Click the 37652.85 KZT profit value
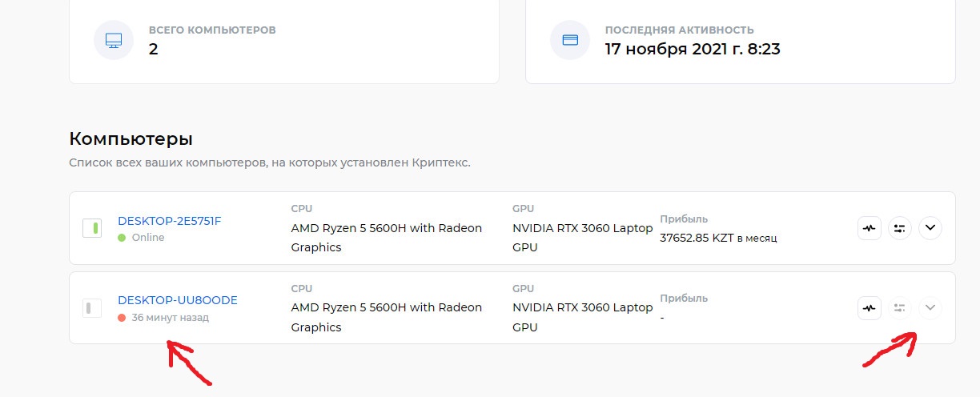 click(x=696, y=237)
